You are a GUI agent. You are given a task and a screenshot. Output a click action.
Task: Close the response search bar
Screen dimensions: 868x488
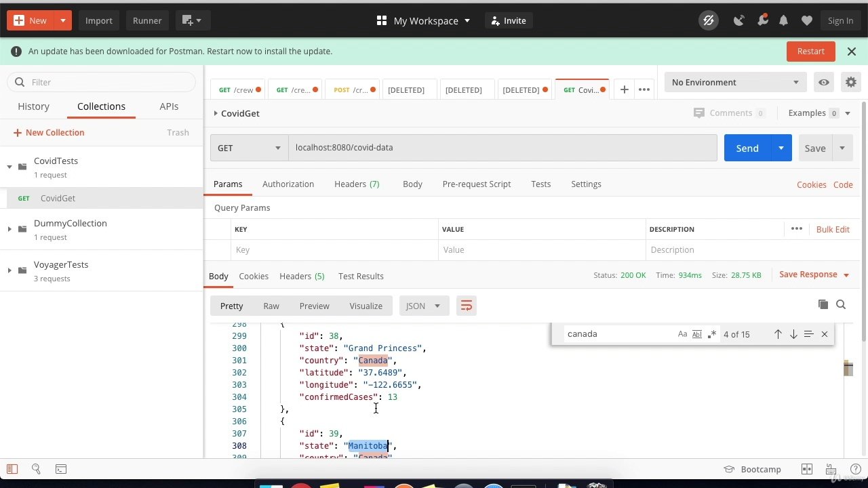[825, 333]
